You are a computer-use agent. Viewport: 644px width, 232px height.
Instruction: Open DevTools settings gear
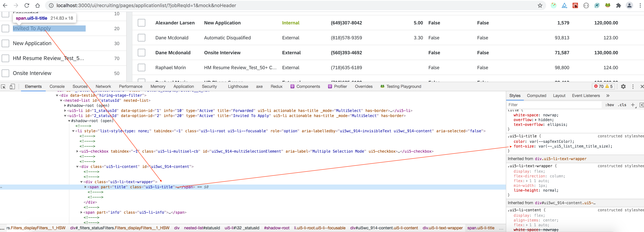point(623,87)
